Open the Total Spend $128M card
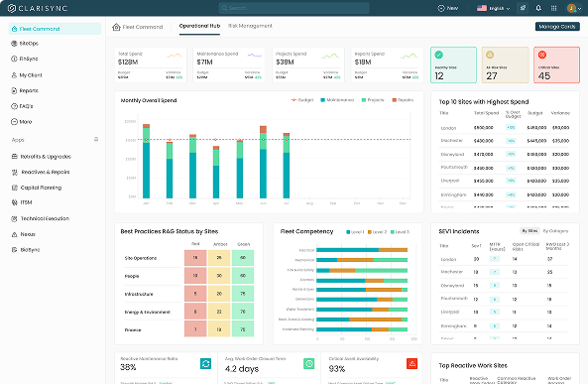The height and width of the screenshot is (384, 588). [151, 64]
